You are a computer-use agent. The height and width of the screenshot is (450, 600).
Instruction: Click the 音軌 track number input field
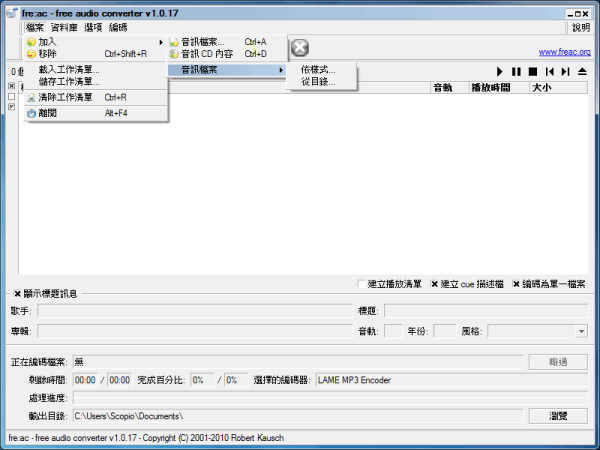coord(393,331)
